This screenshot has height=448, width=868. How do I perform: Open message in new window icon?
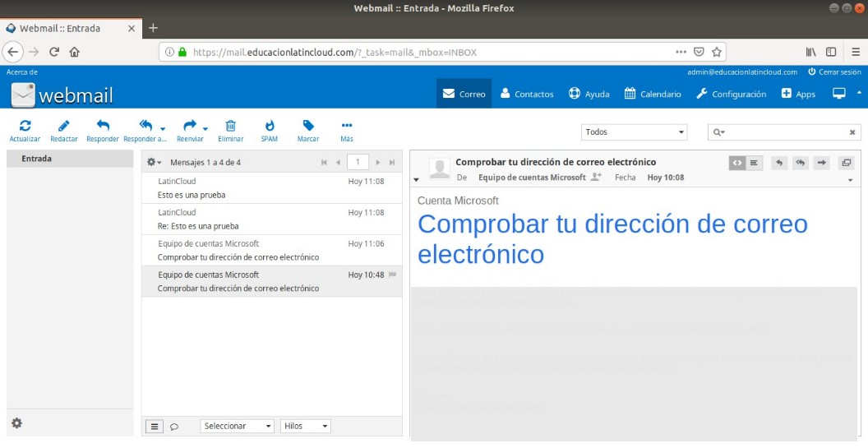tap(846, 163)
